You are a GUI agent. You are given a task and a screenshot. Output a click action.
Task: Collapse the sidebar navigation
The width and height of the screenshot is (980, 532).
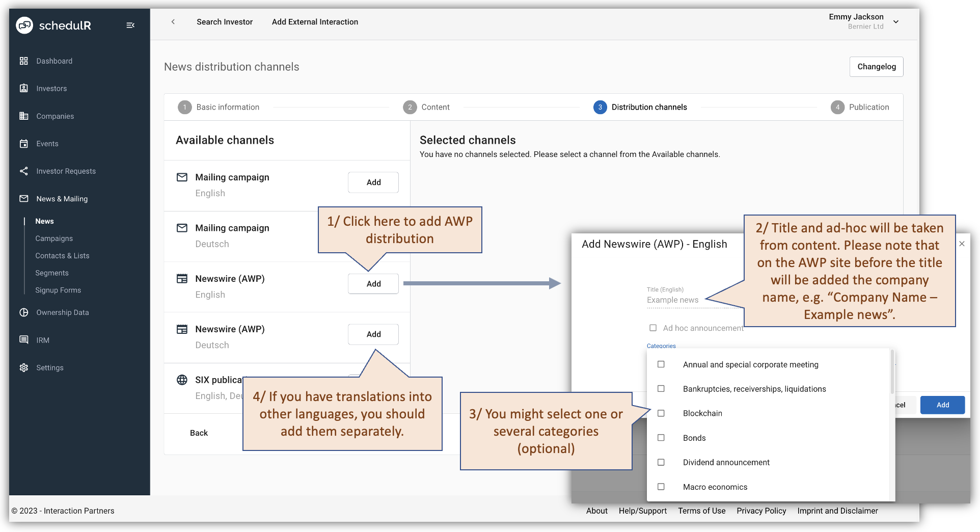point(130,25)
